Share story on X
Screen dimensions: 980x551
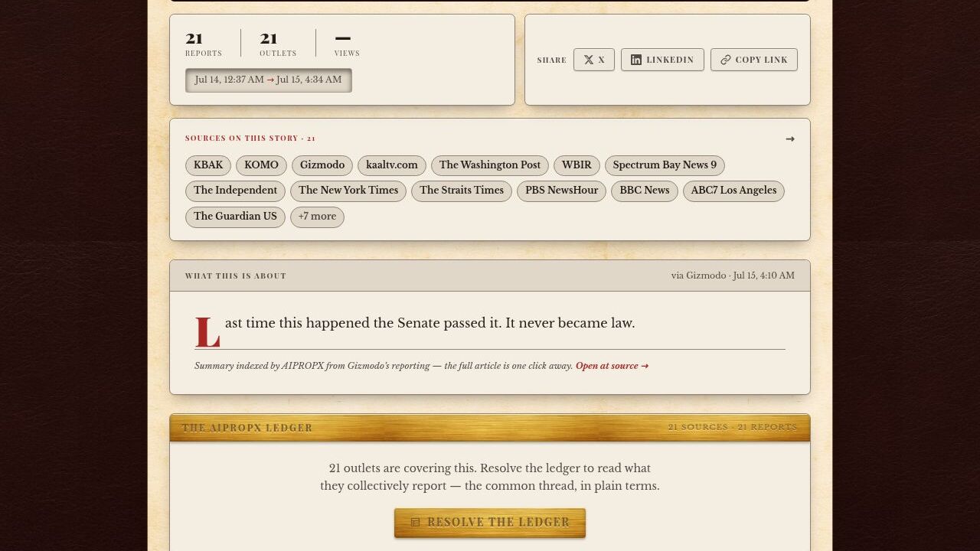pyautogui.click(x=594, y=60)
